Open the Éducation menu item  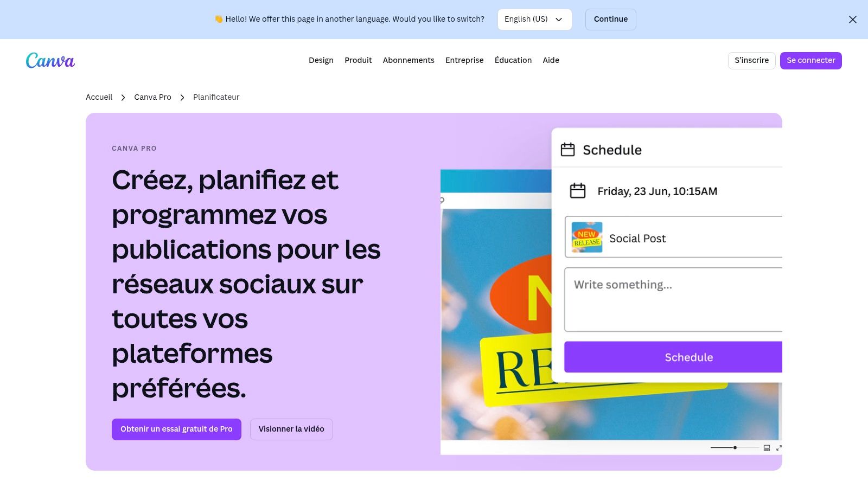coord(513,60)
